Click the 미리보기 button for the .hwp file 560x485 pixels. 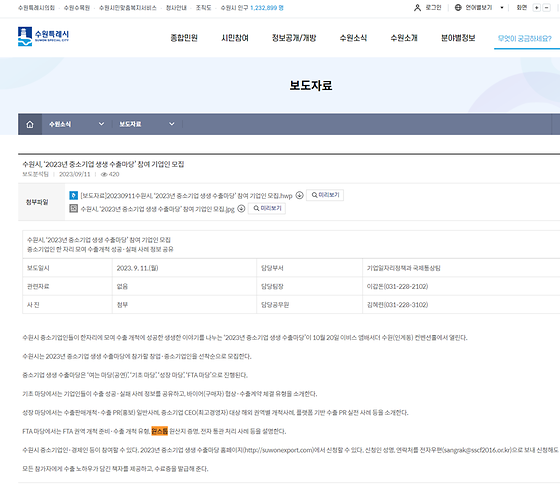pyautogui.click(x=325, y=195)
